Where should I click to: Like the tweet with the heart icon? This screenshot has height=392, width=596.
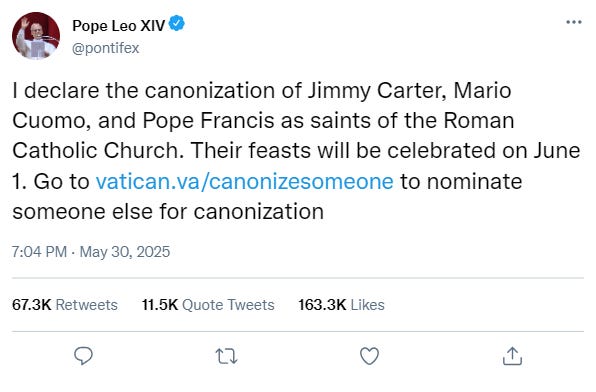[369, 356]
